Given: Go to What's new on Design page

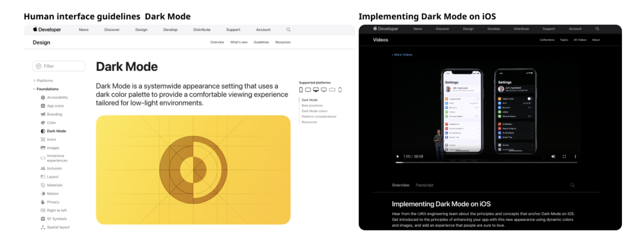Looking at the screenshot, I should (239, 42).
